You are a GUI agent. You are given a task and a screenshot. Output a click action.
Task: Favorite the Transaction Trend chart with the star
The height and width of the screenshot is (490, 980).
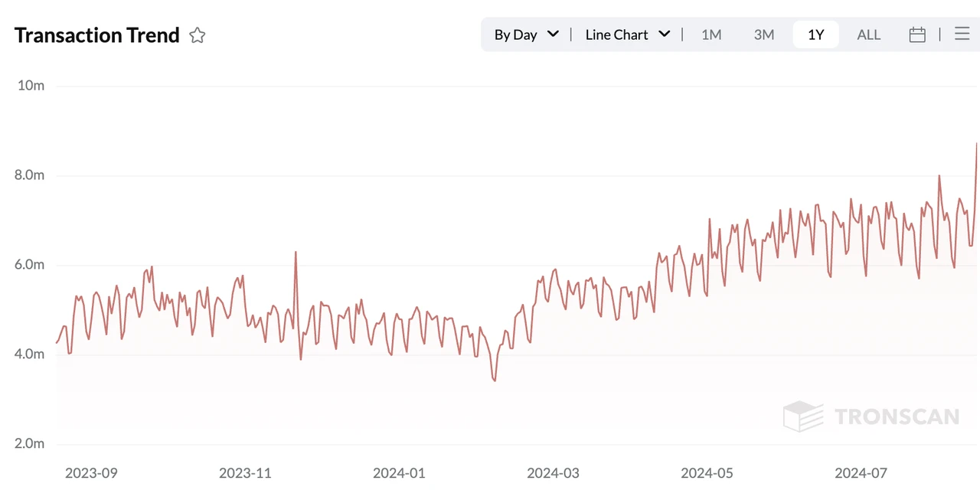[198, 35]
